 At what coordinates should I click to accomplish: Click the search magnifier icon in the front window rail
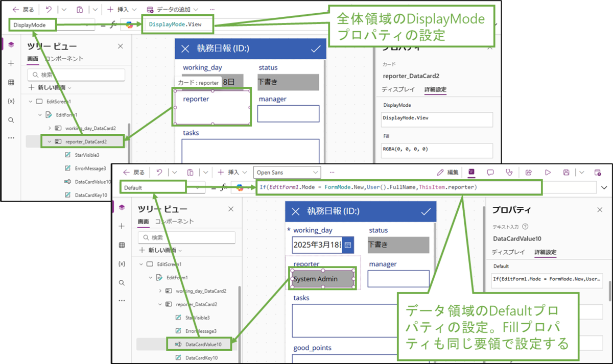[122, 283]
